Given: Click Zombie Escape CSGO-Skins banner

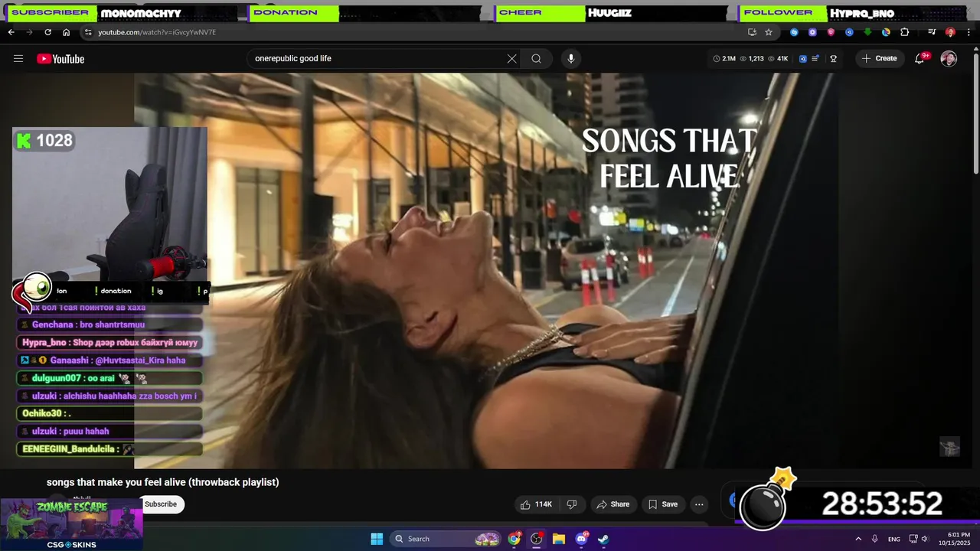Looking at the screenshot, I should 71,525.
